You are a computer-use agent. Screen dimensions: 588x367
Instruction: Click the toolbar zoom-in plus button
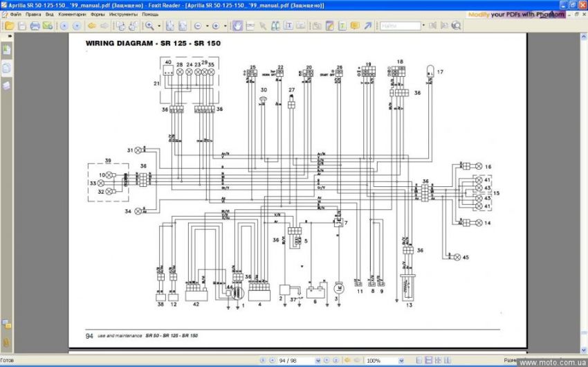point(216,26)
